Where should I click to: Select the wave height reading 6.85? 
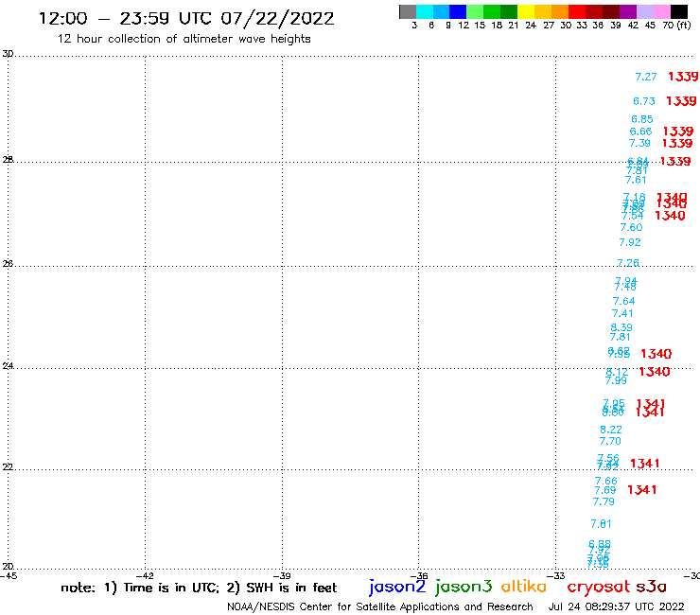coord(642,119)
